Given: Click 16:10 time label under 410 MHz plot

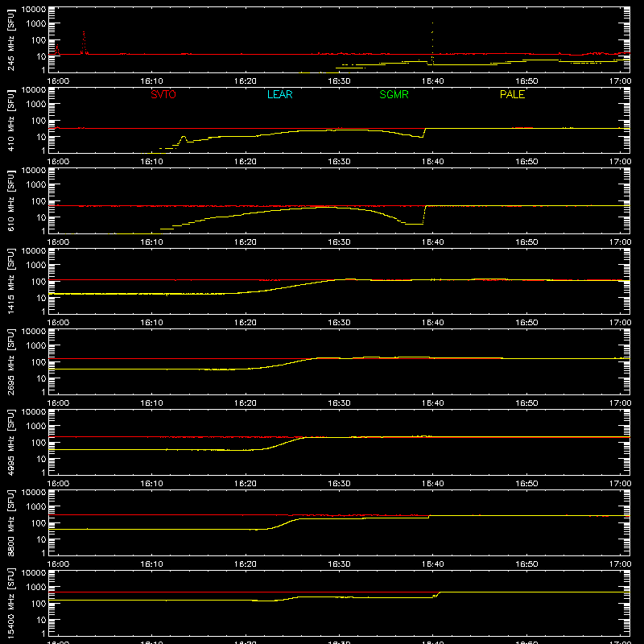Looking at the screenshot, I should coord(151,162).
